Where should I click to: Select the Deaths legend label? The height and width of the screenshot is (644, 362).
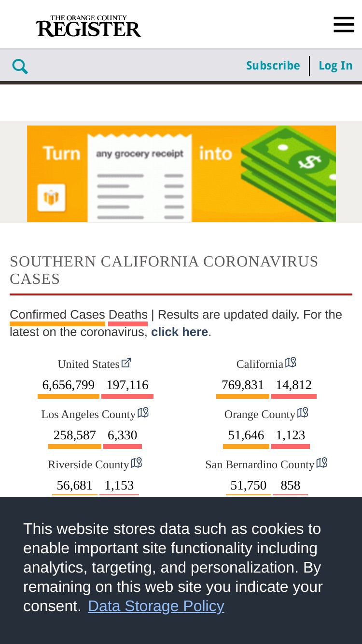pos(128,315)
